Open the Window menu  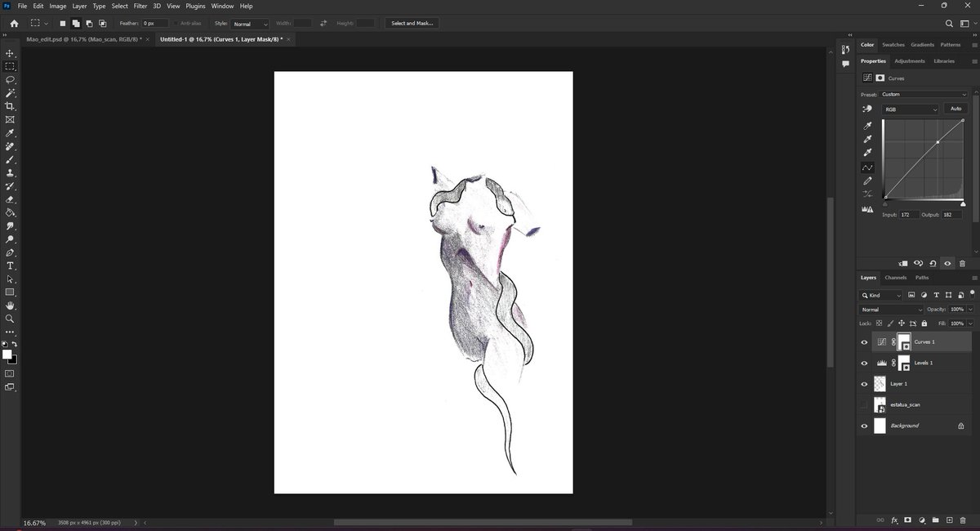[x=222, y=6]
